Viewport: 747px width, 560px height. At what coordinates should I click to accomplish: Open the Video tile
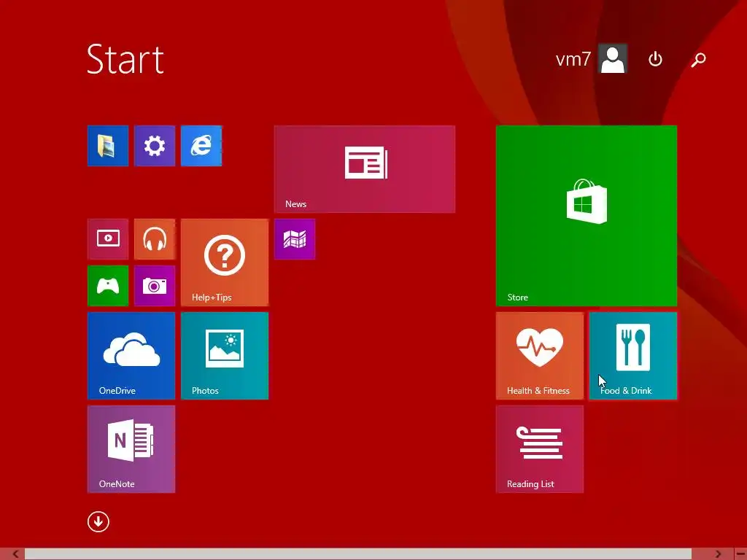click(108, 239)
